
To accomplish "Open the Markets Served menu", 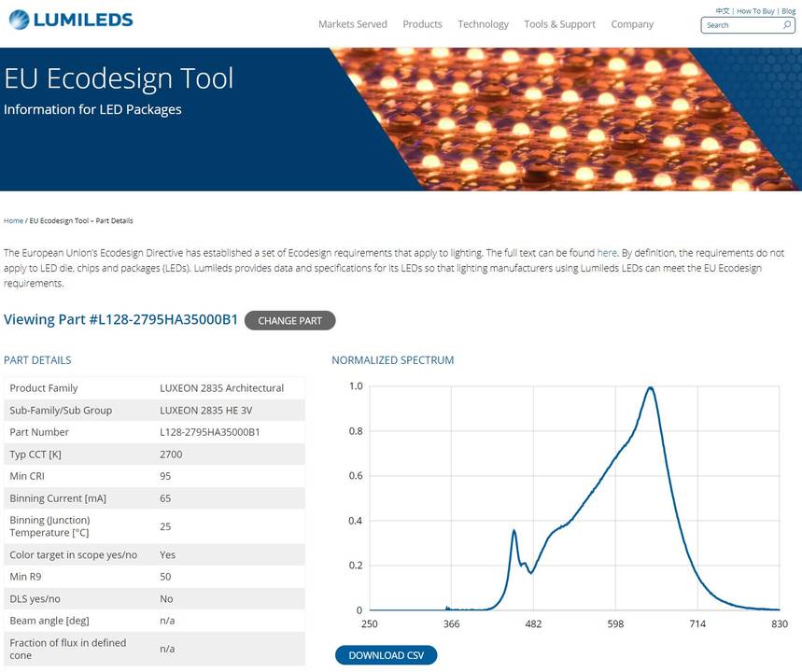I will pos(352,24).
